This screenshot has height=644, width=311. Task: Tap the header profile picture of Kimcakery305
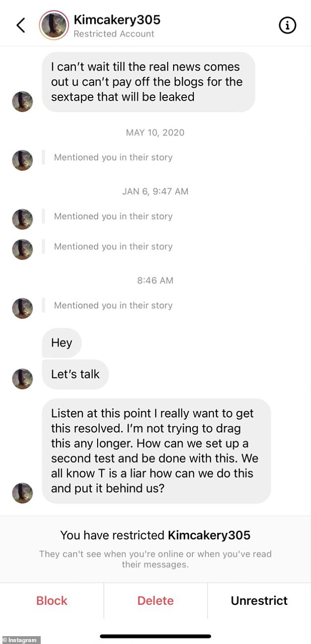pyautogui.click(x=54, y=25)
